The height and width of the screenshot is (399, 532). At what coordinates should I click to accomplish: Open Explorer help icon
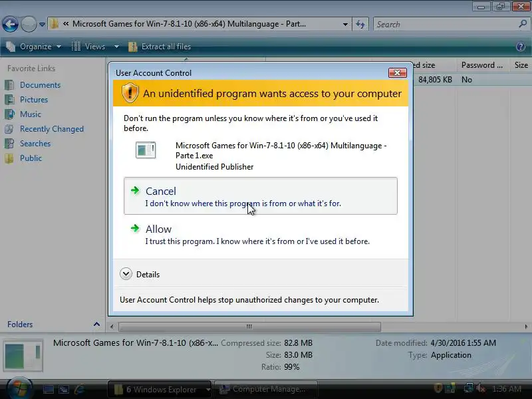pyautogui.click(x=521, y=47)
